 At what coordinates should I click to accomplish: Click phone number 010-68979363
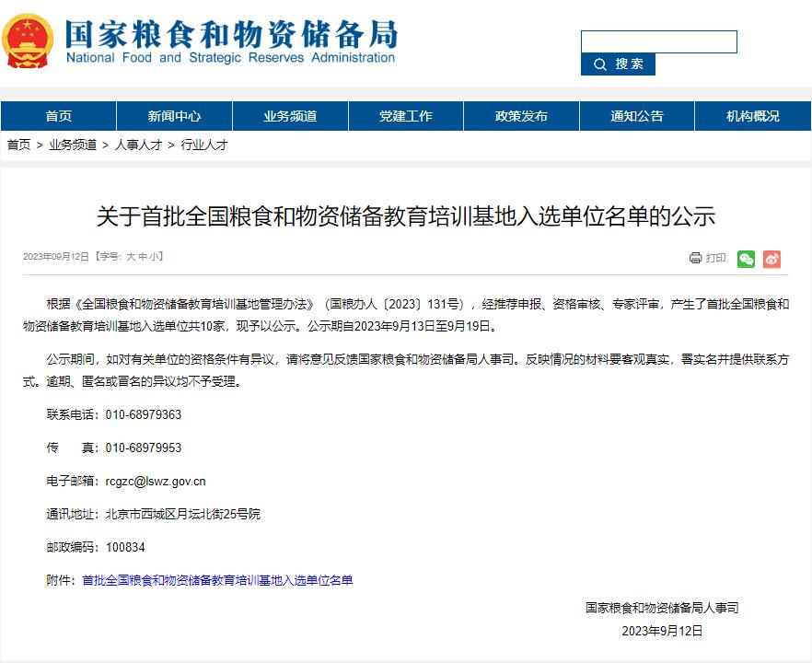pos(144,415)
